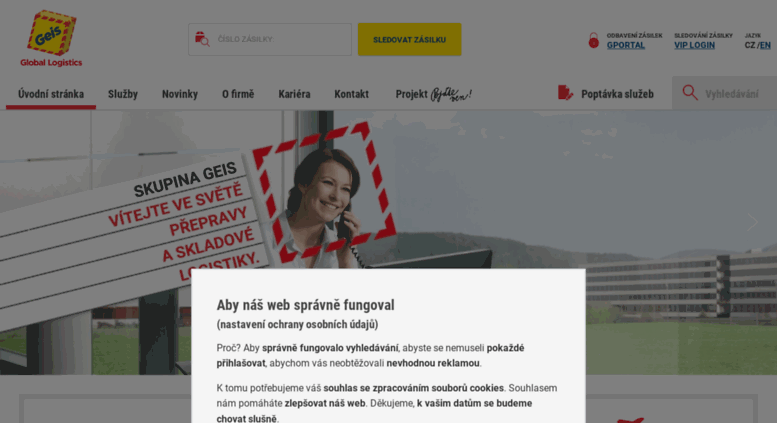Click the Projekt handwritten logo menu item
777x423 pixels.
434,94
